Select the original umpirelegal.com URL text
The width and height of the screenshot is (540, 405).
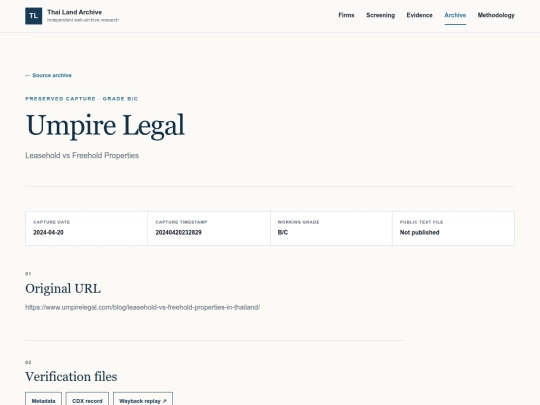[143, 307]
